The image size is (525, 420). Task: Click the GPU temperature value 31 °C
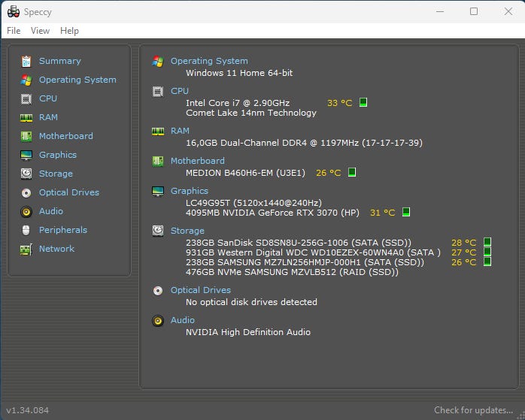pos(382,213)
